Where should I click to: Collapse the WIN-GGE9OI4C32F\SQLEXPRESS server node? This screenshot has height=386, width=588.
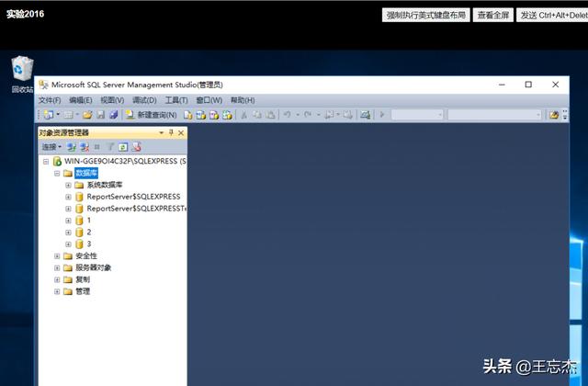(46, 162)
